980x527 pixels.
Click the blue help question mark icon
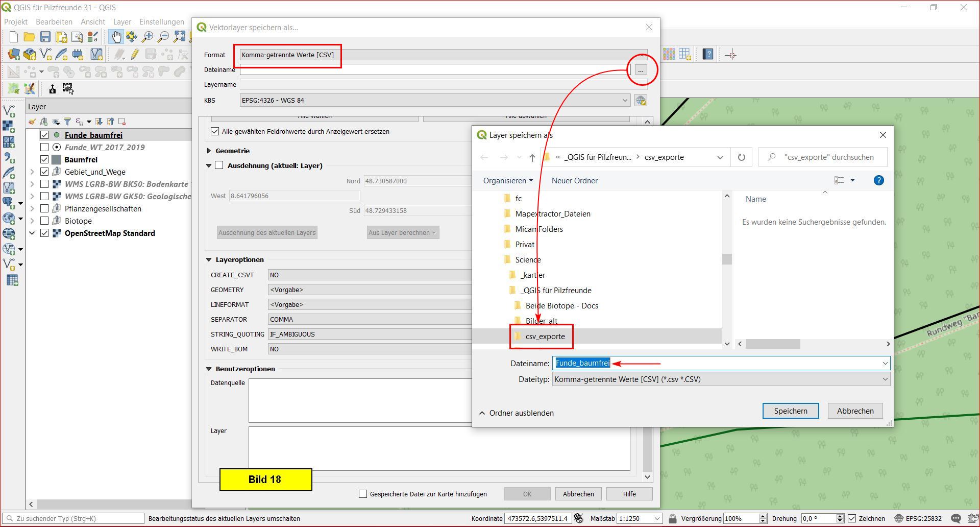pyautogui.click(x=878, y=180)
